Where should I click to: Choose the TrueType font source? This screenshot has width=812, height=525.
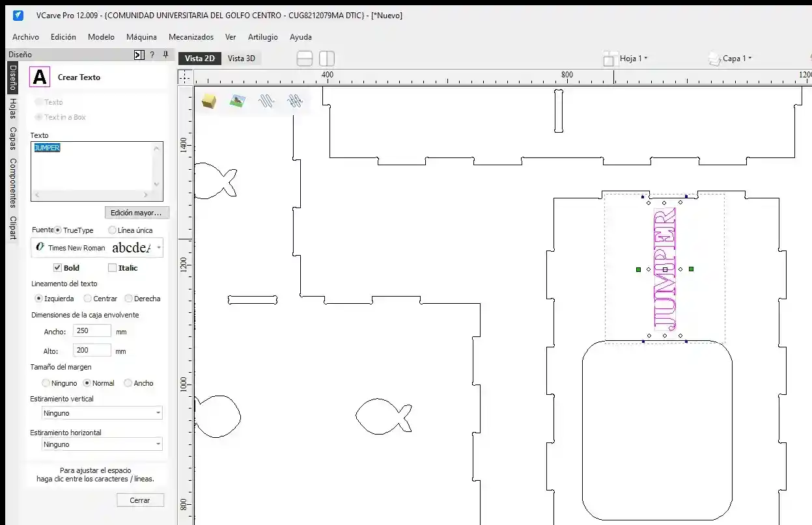(x=58, y=230)
